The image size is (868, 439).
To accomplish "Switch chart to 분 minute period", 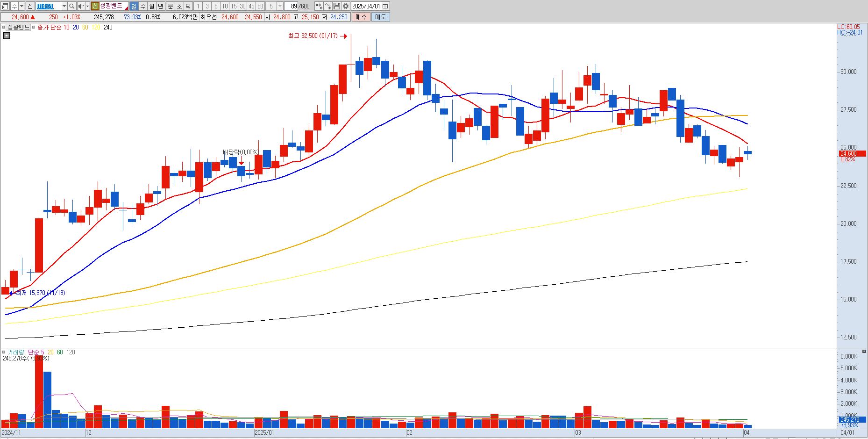I will point(170,6).
